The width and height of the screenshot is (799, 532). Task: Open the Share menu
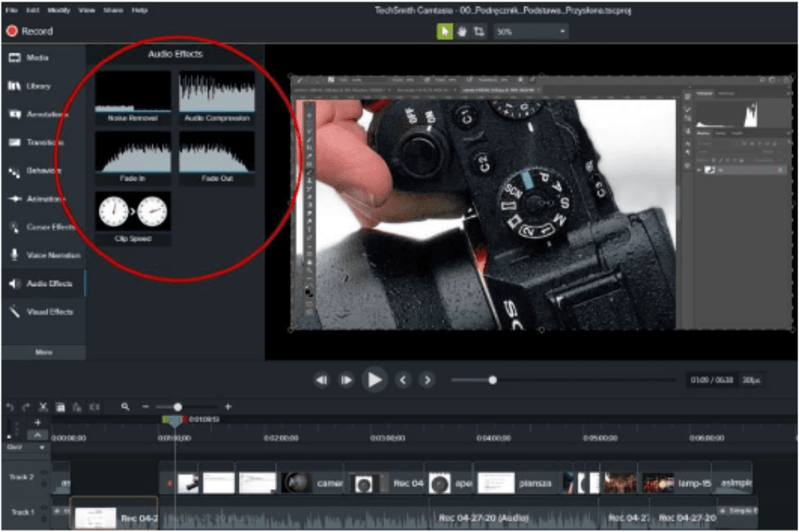click(113, 10)
